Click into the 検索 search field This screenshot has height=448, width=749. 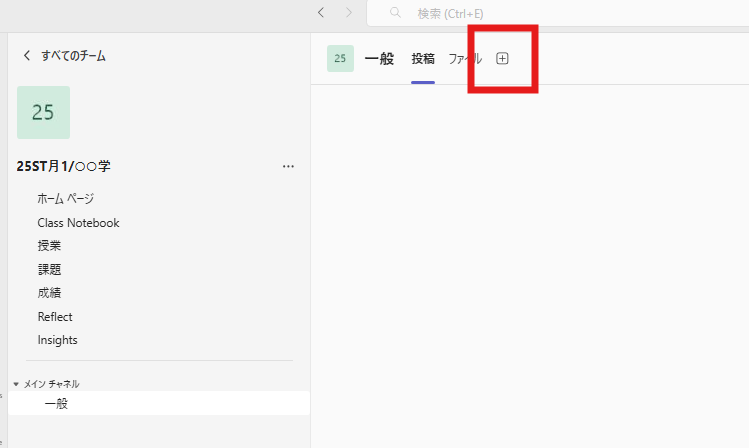pos(557,13)
